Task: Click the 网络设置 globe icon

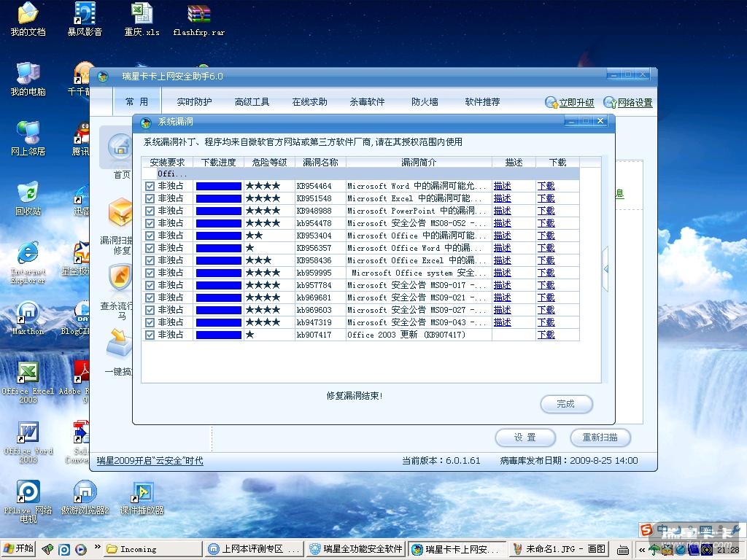Action: coord(610,102)
